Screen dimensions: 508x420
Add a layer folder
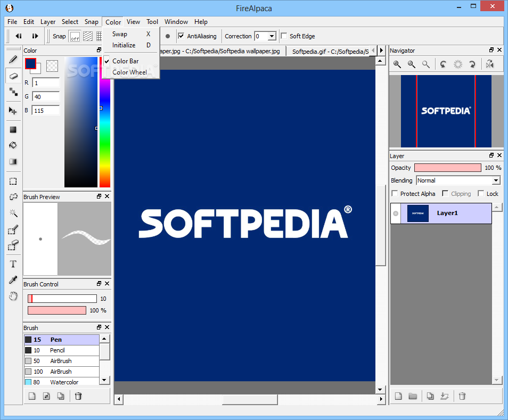(413, 396)
